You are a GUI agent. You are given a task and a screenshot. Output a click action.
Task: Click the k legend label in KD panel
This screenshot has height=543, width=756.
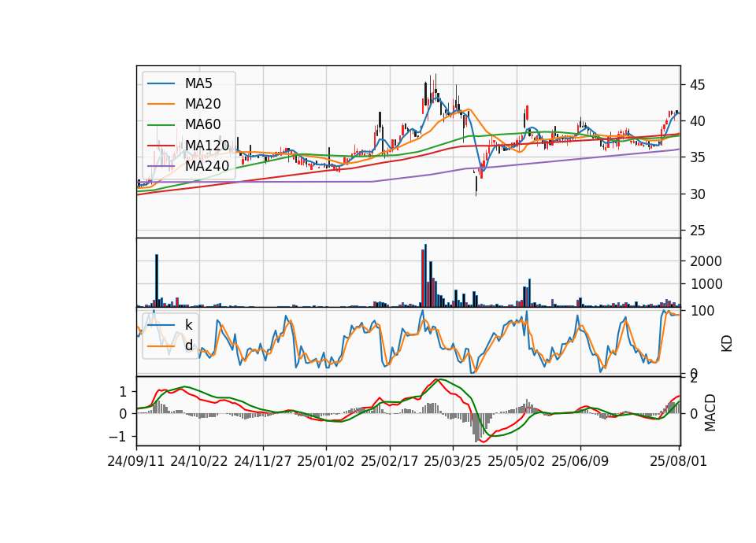click(x=188, y=324)
